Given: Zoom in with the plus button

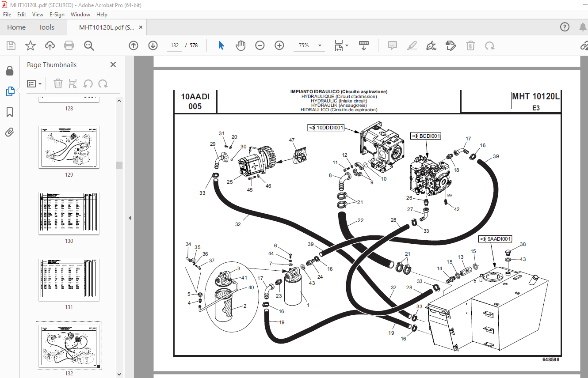Looking at the screenshot, I should click(x=279, y=45).
